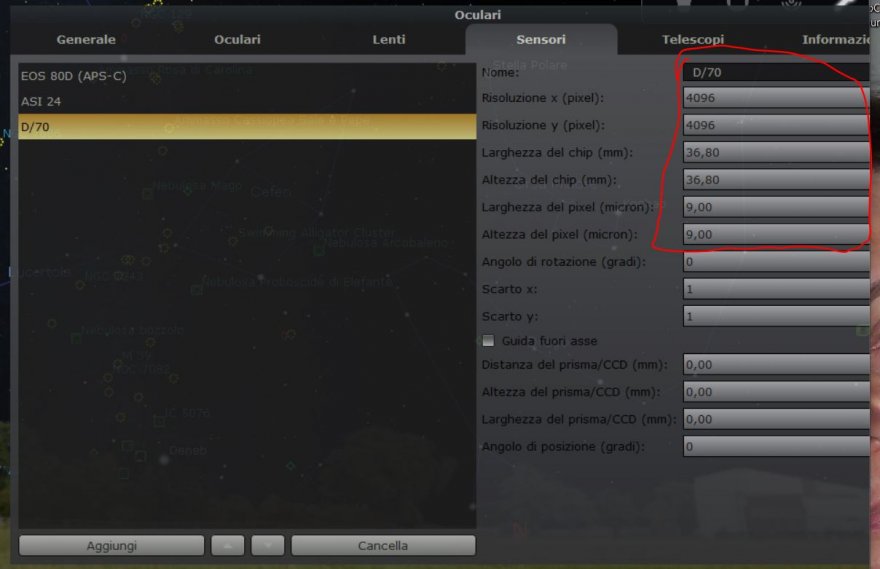
Task: Focus the Angolo di rotazione field
Action: point(777,262)
